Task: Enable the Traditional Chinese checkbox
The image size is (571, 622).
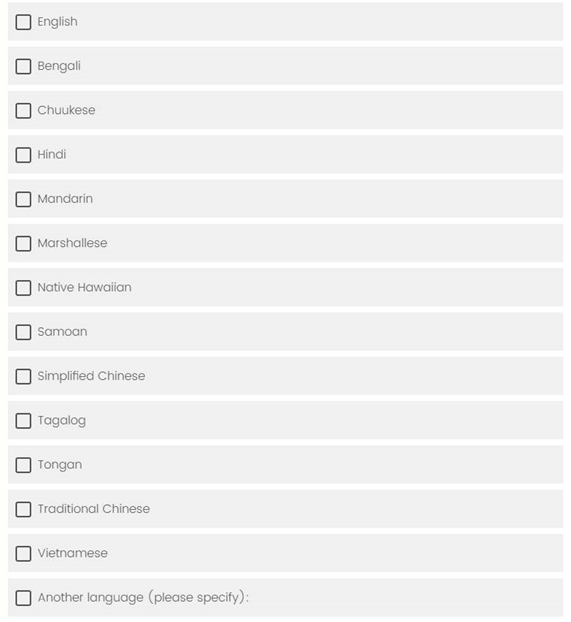Action: pyautogui.click(x=23, y=509)
